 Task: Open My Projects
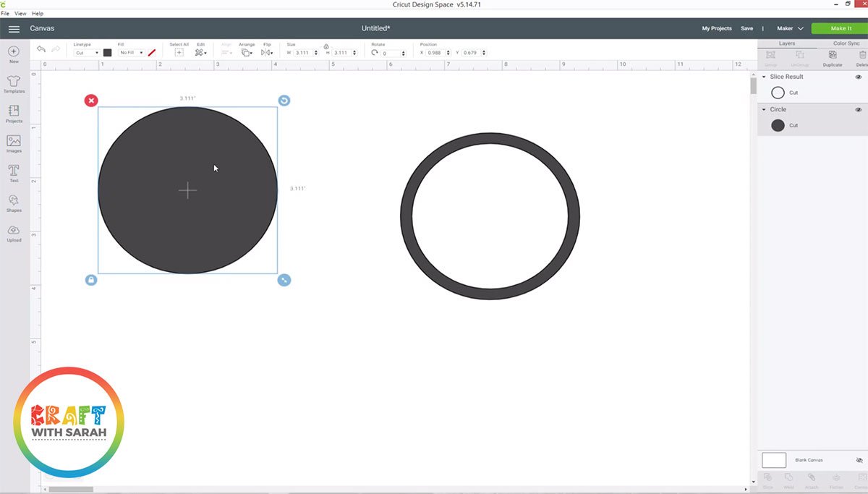717,28
